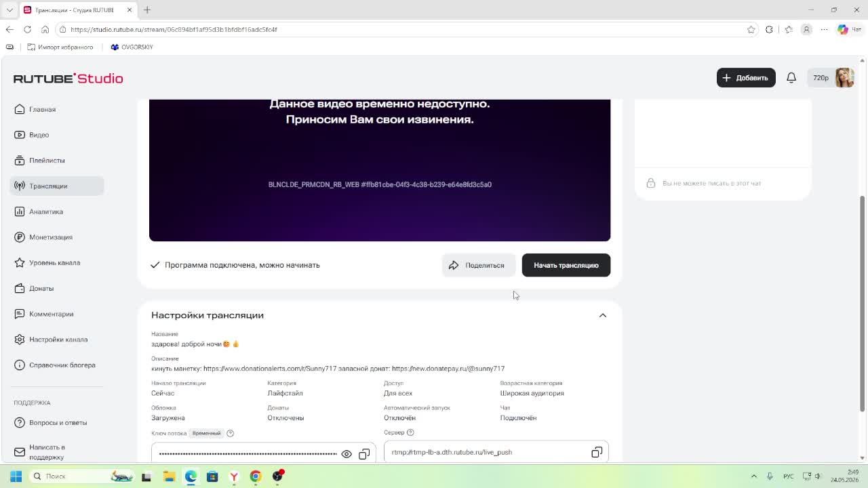The width and height of the screenshot is (868, 488).
Task: Click the server URL field
Action: [x=496, y=452]
